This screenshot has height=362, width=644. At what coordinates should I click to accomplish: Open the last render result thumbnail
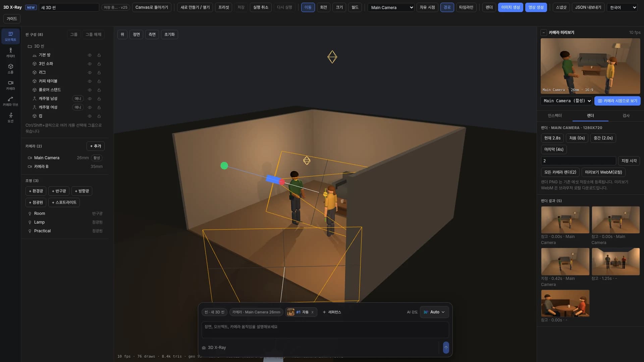pyautogui.click(x=565, y=303)
